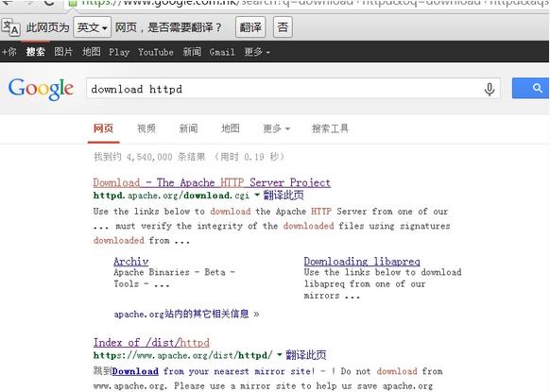Open 搜索工具 search tools
Viewport: 550px width, 392px height.
coord(331,128)
